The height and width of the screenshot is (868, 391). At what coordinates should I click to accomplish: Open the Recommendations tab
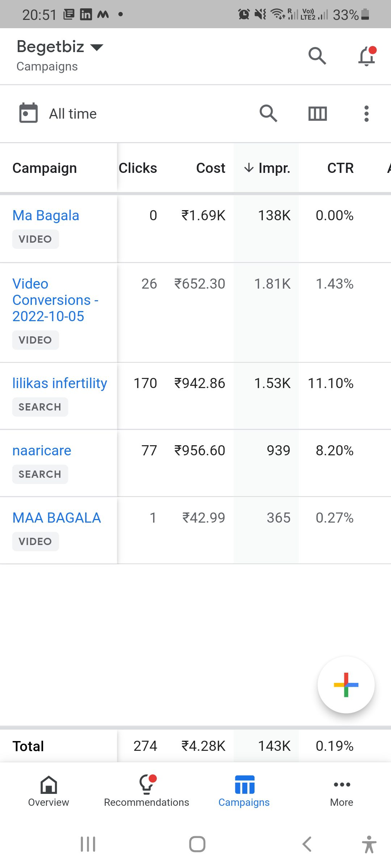[146, 792]
